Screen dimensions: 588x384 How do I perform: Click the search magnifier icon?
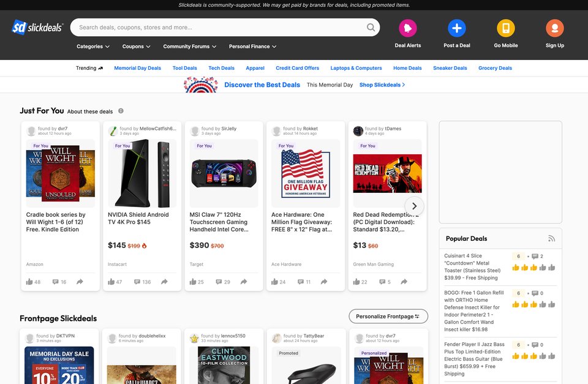371,28
